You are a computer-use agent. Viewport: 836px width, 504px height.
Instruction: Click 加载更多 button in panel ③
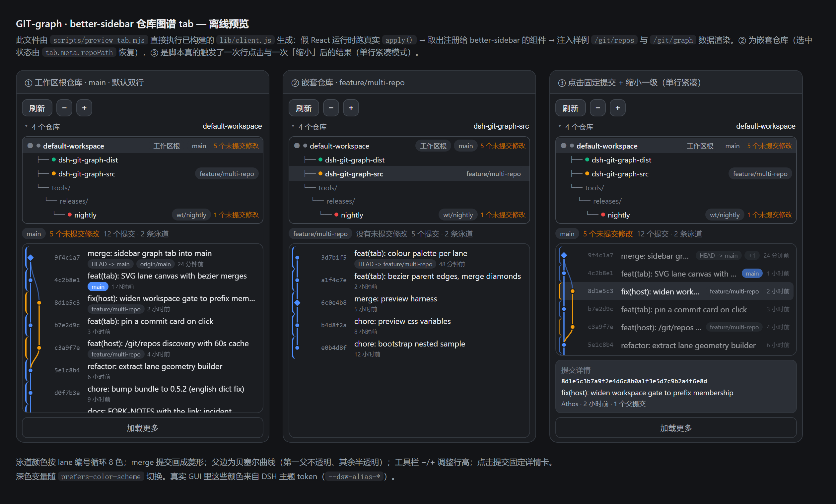click(x=676, y=428)
